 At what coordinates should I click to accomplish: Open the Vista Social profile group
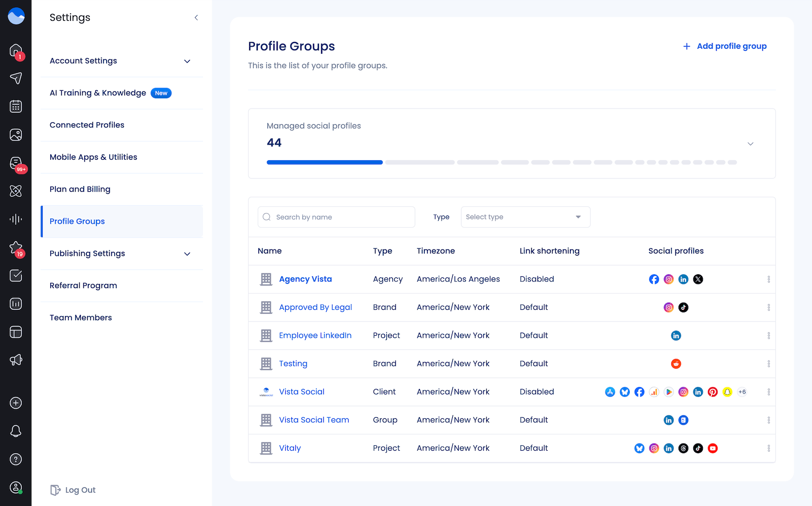(x=301, y=391)
